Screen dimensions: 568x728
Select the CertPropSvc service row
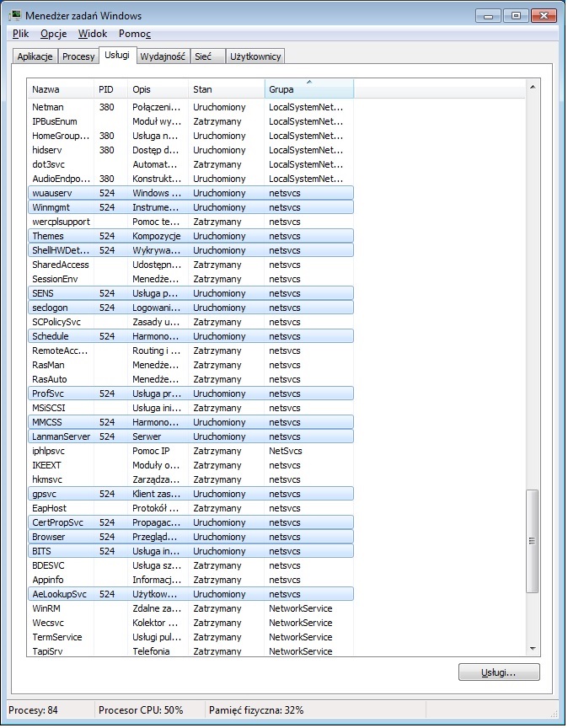click(x=190, y=522)
